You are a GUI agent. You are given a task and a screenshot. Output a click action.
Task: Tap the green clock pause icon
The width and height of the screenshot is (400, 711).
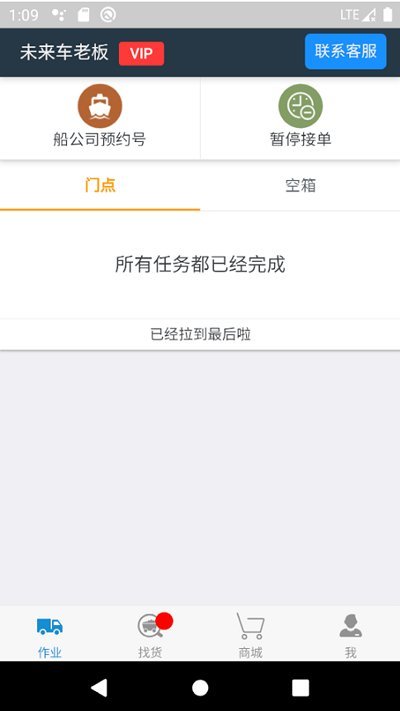click(300, 106)
